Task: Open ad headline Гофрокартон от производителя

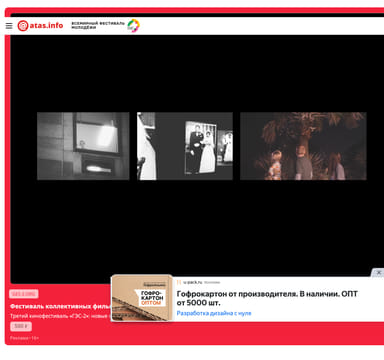Action: click(x=267, y=298)
